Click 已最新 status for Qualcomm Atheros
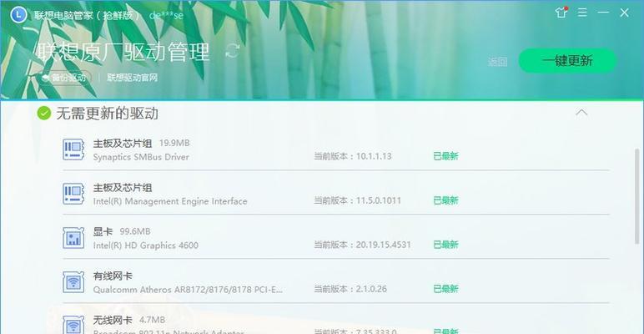The height and width of the screenshot is (334, 644). point(445,289)
